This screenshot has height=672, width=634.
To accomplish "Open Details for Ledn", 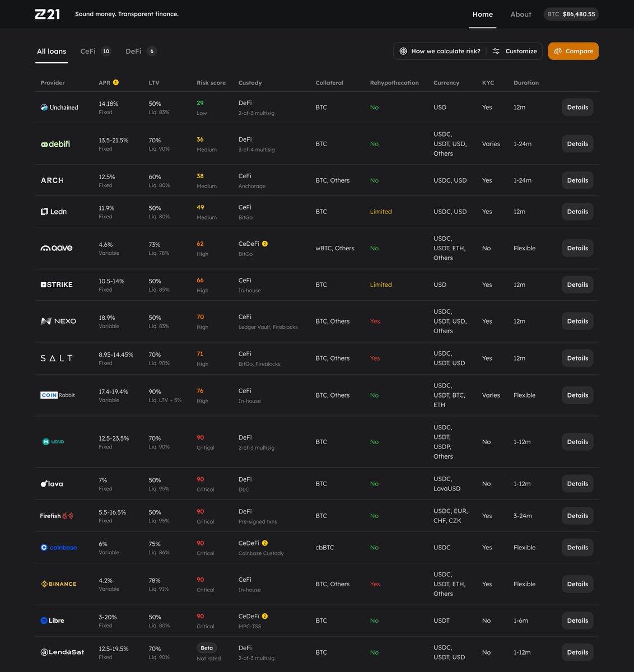I will (x=577, y=212).
